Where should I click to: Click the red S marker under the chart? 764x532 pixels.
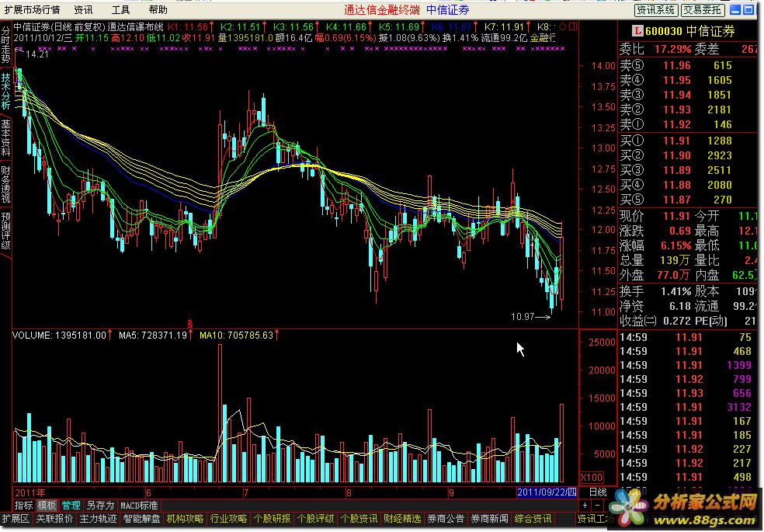(190, 324)
